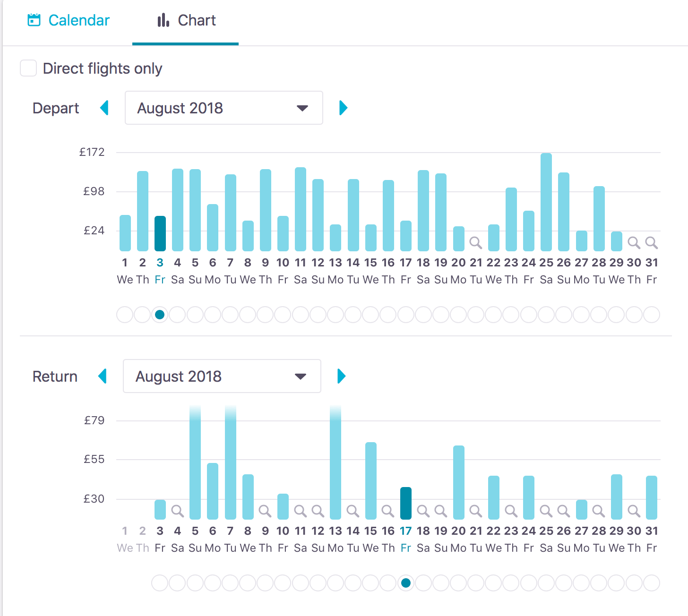Switch to the Calendar tab

coord(69,20)
